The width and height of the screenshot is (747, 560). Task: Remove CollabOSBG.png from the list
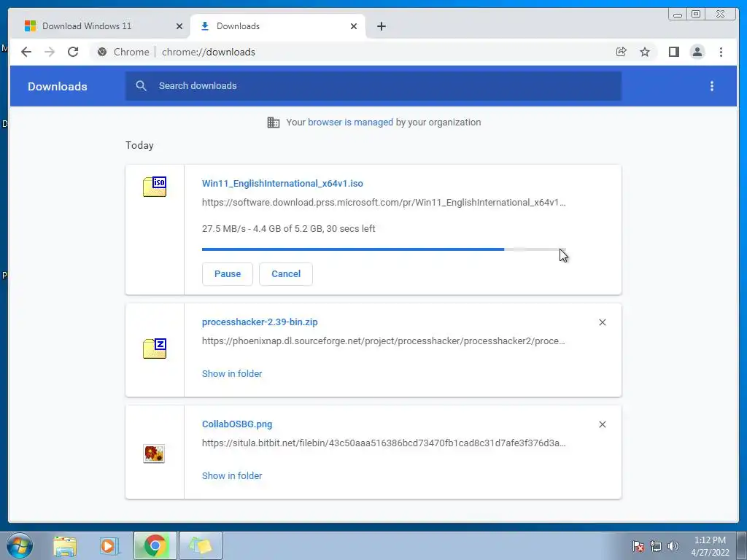point(602,424)
